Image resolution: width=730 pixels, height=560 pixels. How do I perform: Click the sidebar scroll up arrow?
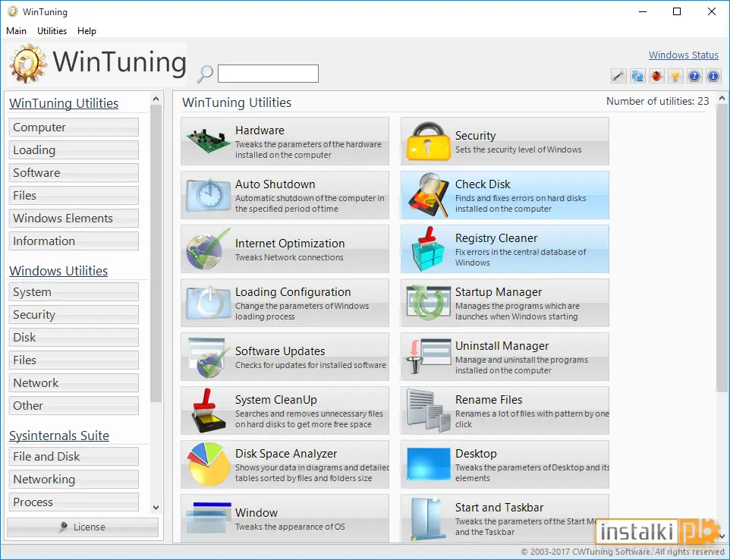pos(156,99)
